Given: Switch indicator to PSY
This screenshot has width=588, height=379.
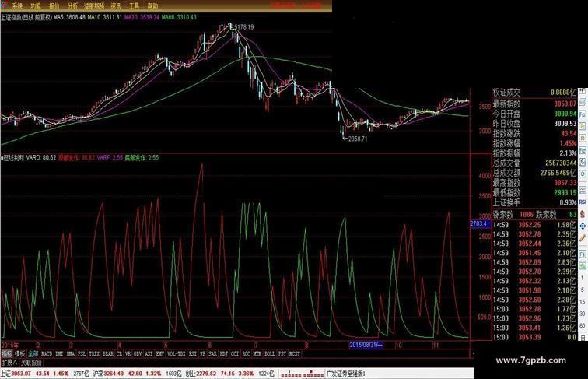Looking at the screenshot, I should click(x=282, y=353).
